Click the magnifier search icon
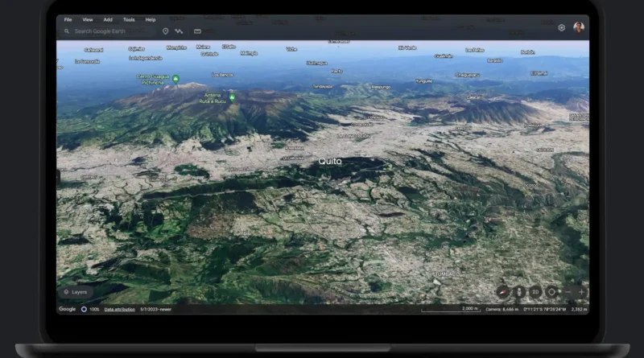 coord(67,31)
